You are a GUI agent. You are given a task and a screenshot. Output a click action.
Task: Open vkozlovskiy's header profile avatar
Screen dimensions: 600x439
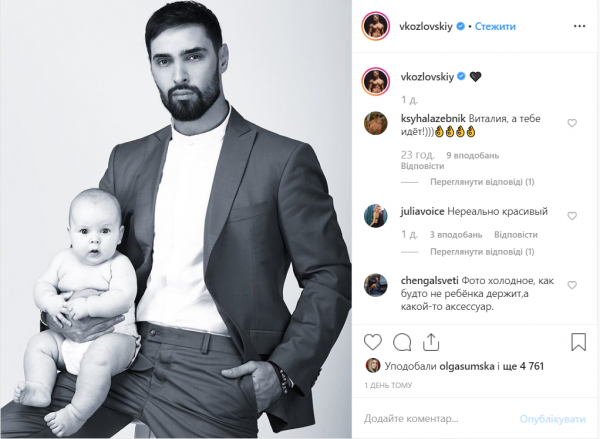(x=375, y=26)
